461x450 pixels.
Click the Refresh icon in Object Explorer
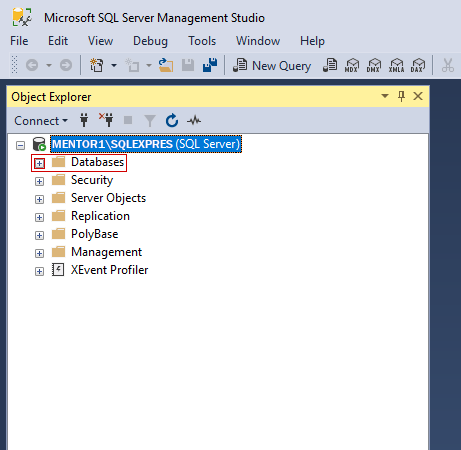172,120
